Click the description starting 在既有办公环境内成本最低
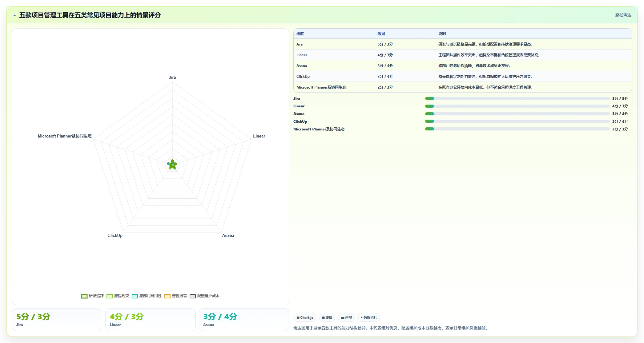The width and height of the screenshot is (644, 343). point(485,87)
